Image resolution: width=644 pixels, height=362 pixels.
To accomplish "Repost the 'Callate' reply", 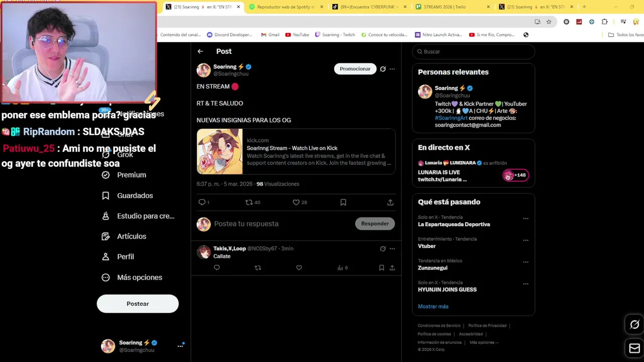I will click(258, 268).
